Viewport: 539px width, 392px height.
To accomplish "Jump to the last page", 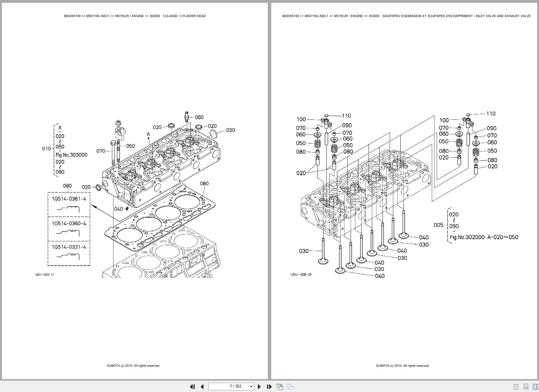I will point(269,386).
